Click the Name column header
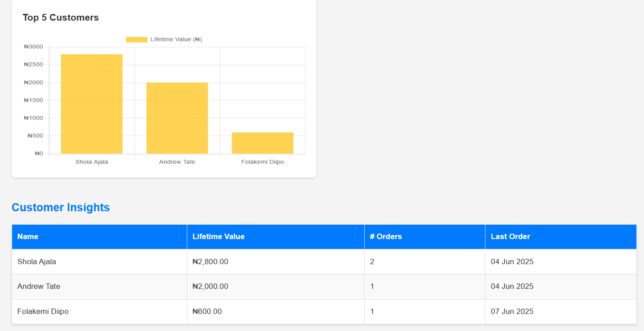 point(28,236)
